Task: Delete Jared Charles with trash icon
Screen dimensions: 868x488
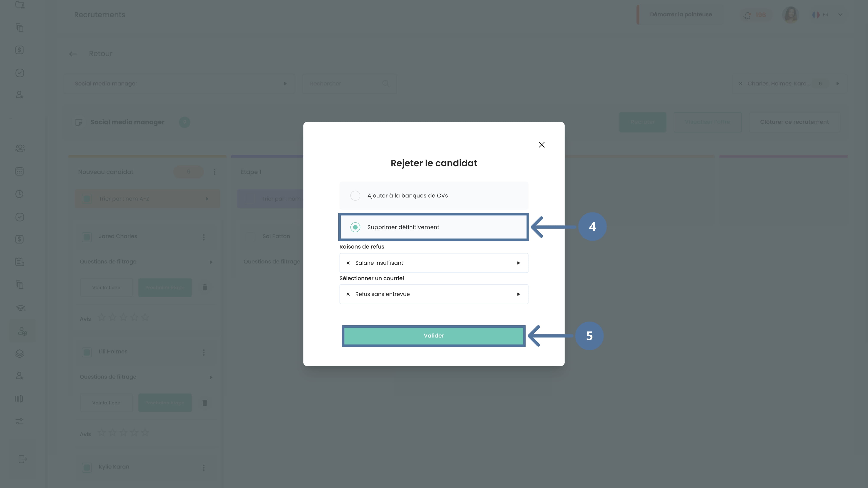Action: (205, 287)
